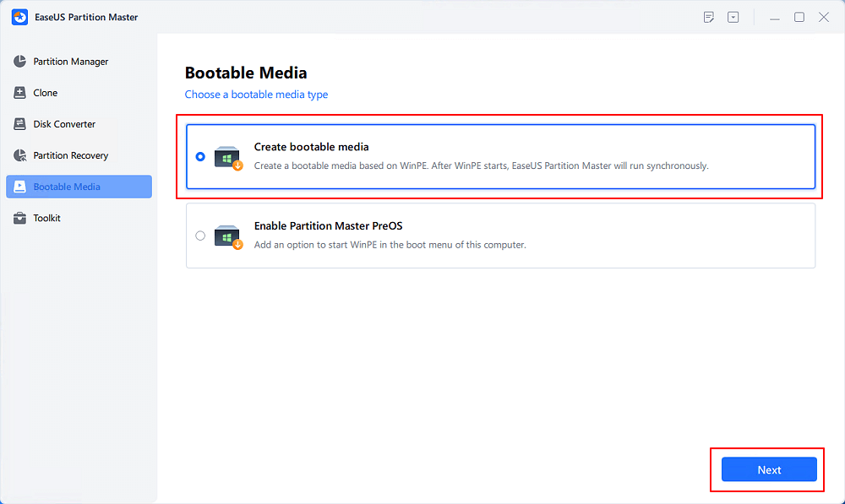
Task: Click the Disk Converter sidebar icon
Action: coord(19,124)
